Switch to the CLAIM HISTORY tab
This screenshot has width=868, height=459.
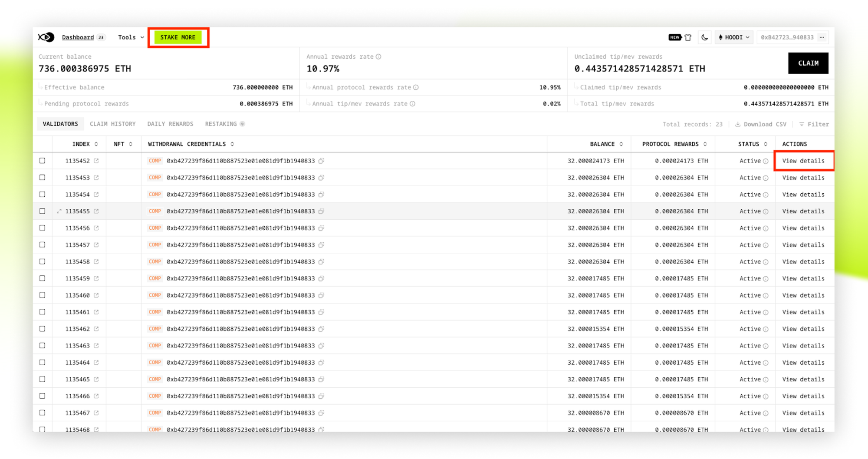(113, 124)
